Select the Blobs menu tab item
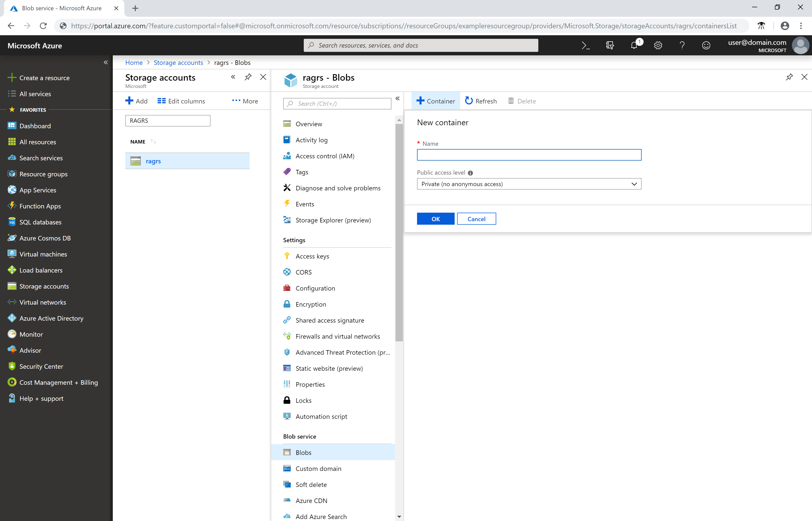Image resolution: width=812 pixels, height=521 pixels. point(302,452)
